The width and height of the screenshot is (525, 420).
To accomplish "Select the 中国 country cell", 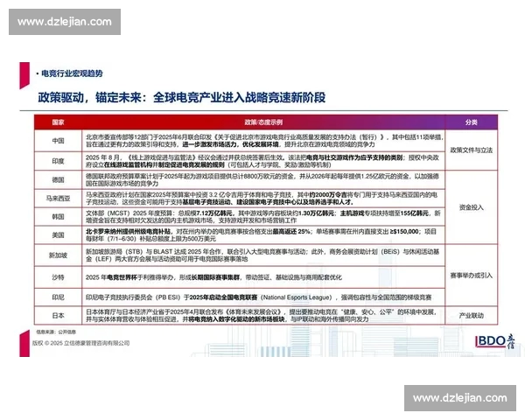I will pos(58,141).
